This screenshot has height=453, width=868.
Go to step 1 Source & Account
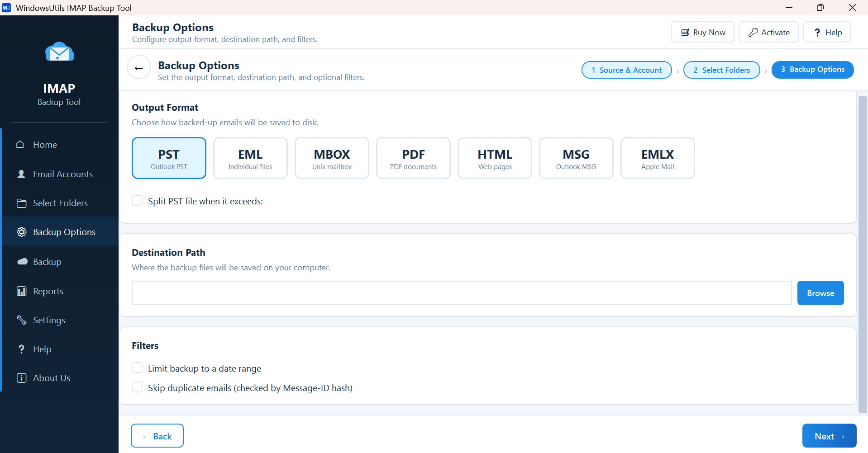pyautogui.click(x=626, y=70)
